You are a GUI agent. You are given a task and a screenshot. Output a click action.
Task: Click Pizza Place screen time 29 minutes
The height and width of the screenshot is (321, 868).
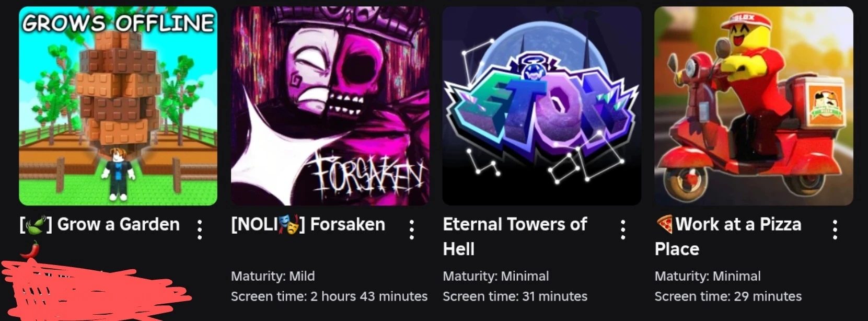(728, 296)
